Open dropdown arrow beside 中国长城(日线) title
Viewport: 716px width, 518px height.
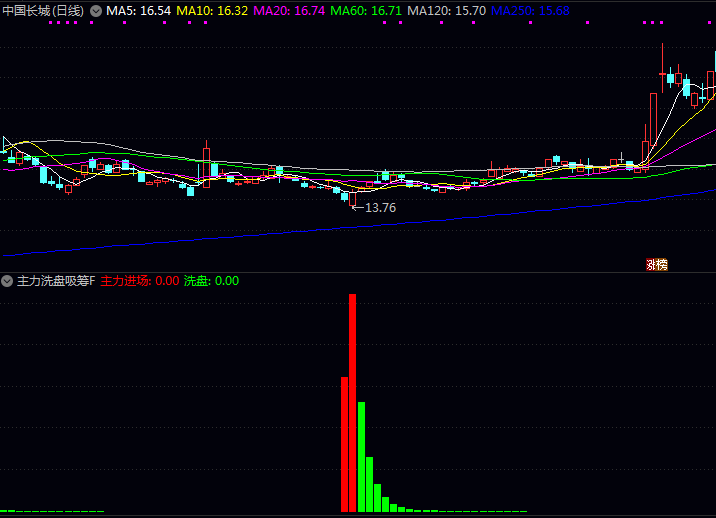pos(96,11)
